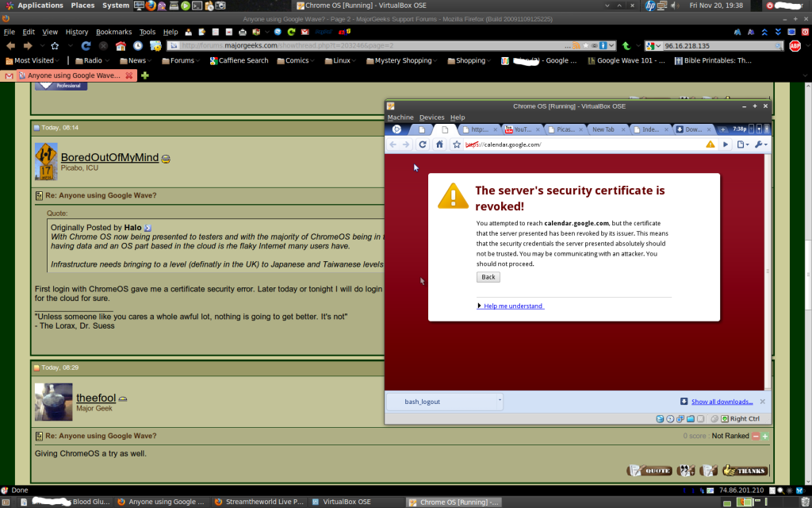Bookmark page with Chrome star icon

457,144
